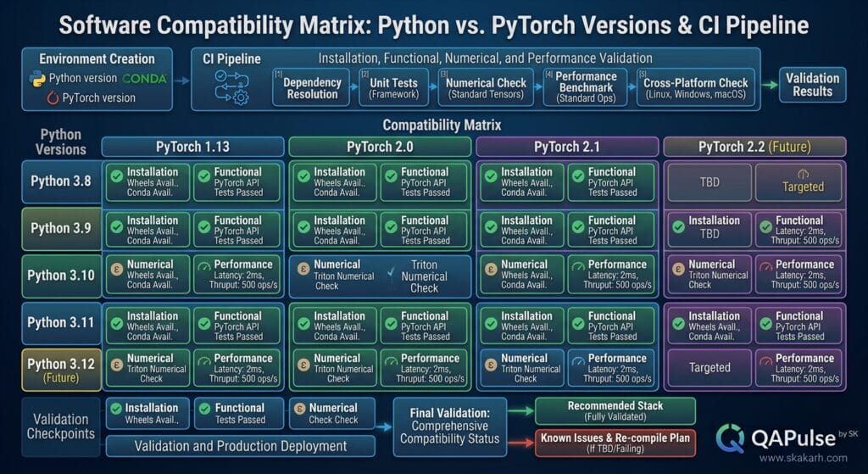Click check icon in Python 3.11 PyTorch 2.1 Functional

pyautogui.click(x=578, y=323)
